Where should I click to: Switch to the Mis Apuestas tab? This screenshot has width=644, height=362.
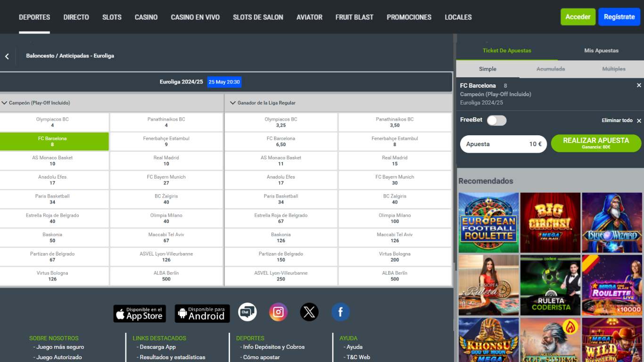pyautogui.click(x=601, y=50)
